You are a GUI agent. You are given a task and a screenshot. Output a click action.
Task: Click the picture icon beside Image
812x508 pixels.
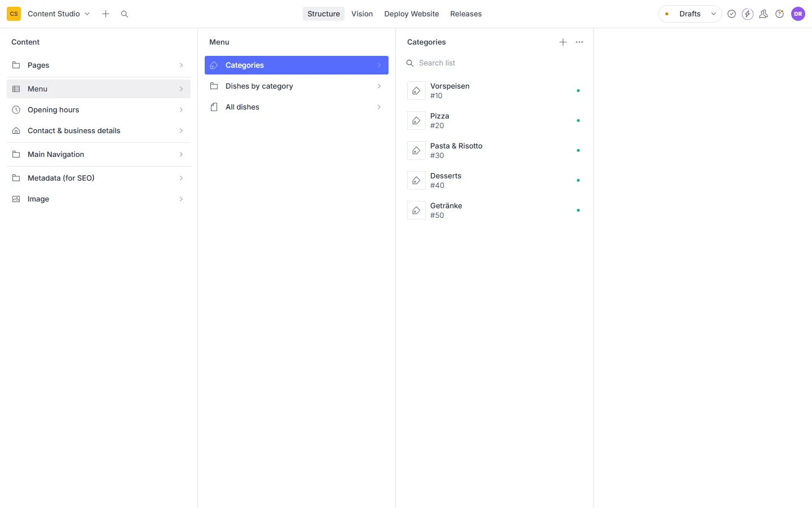(x=16, y=199)
